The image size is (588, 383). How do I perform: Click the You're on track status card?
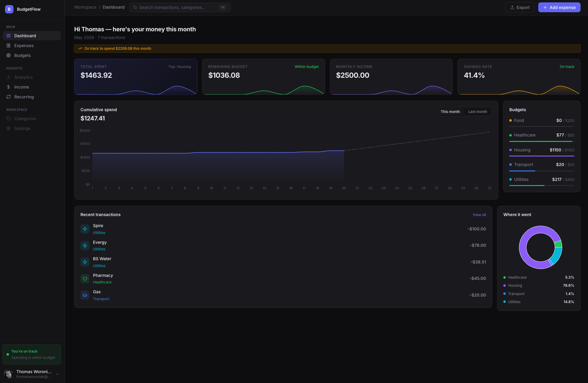pos(32,354)
